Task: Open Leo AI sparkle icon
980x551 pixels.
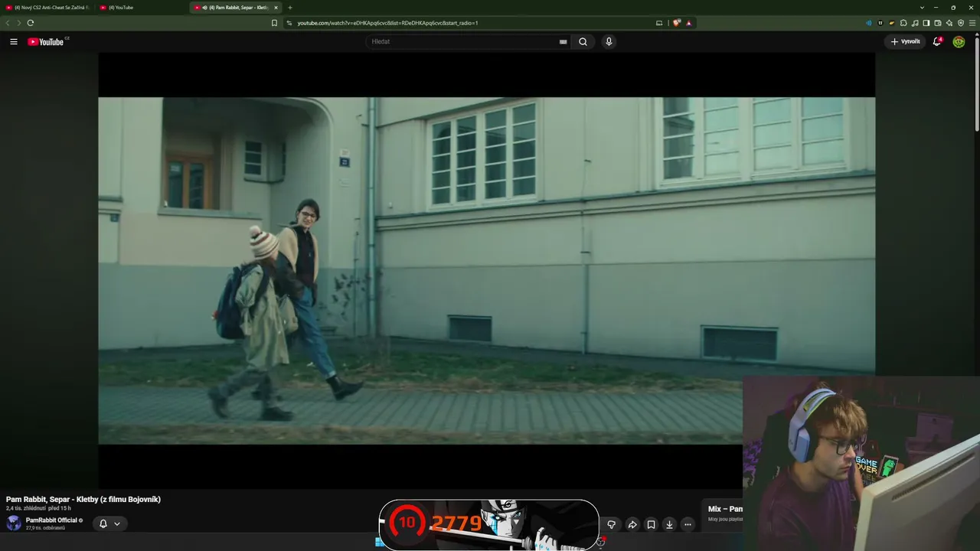Action: click(x=949, y=23)
